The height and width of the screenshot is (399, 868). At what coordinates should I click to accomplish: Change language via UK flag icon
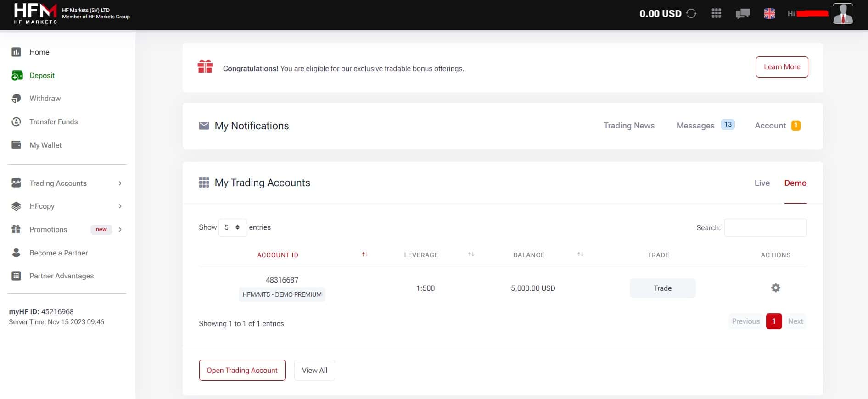click(x=769, y=14)
